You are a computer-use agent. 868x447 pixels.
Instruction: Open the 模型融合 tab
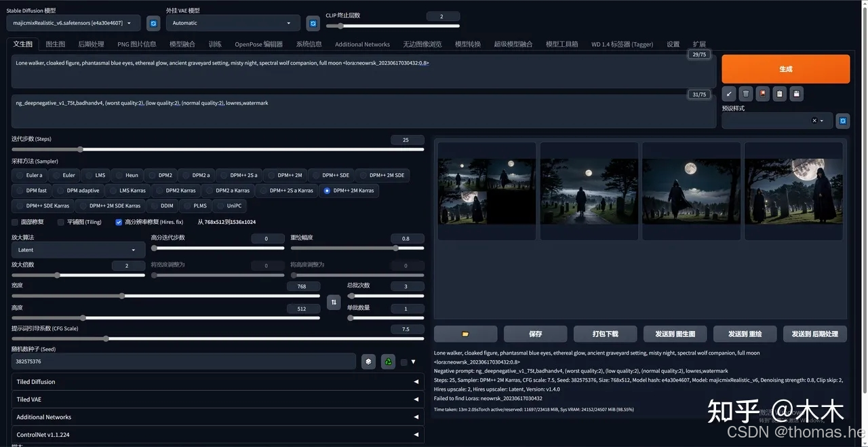(x=182, y=44)
